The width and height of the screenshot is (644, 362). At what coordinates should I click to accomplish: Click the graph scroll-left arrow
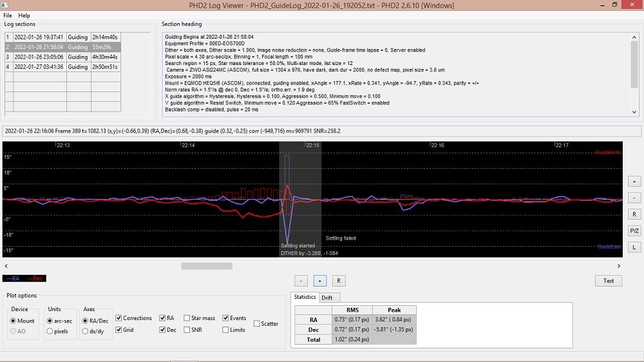click(x=6, y=266)
